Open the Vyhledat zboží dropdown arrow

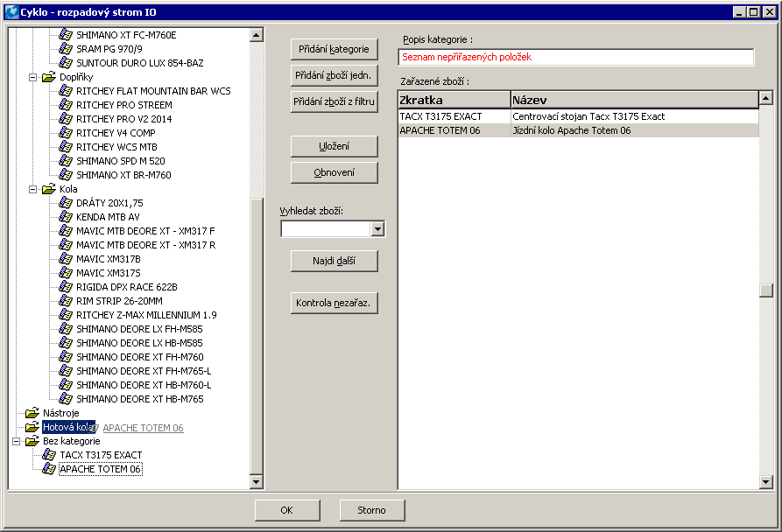[377, 229]
